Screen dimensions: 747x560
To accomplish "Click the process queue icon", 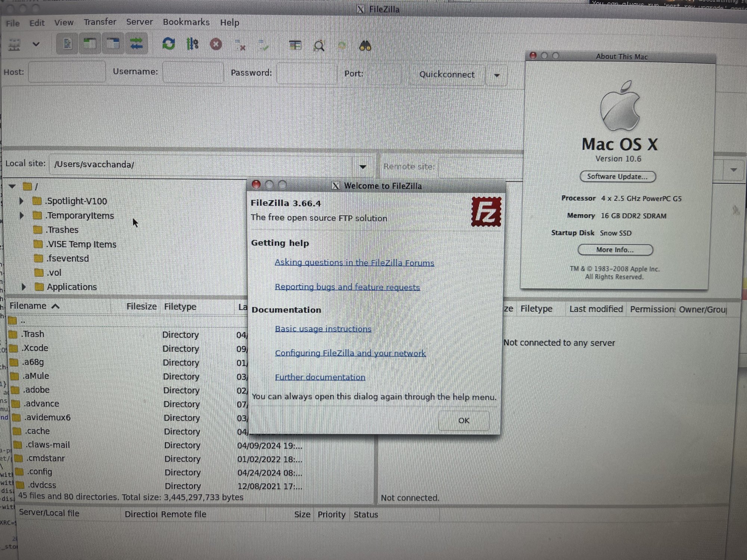I will pyautogui.click(x=192, y=44).
